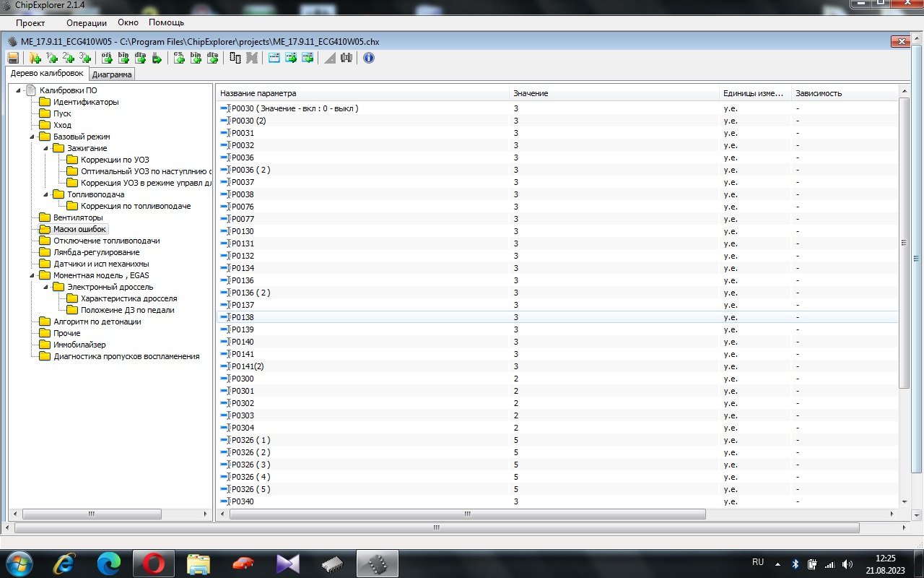Switch to the Диаграмма tab
Screen dimensions: 924x578
pos(112,74)
